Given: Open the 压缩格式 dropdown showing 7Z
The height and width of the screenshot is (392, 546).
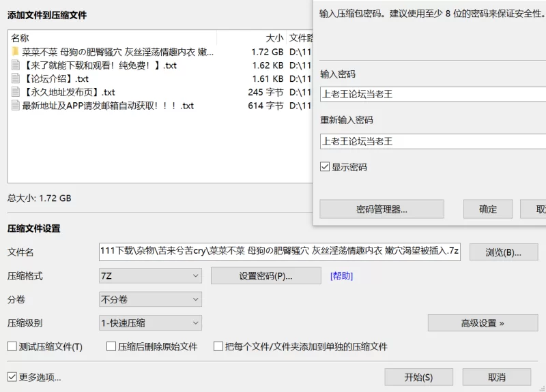Looking at the screenshot, I should click(150, 276).
